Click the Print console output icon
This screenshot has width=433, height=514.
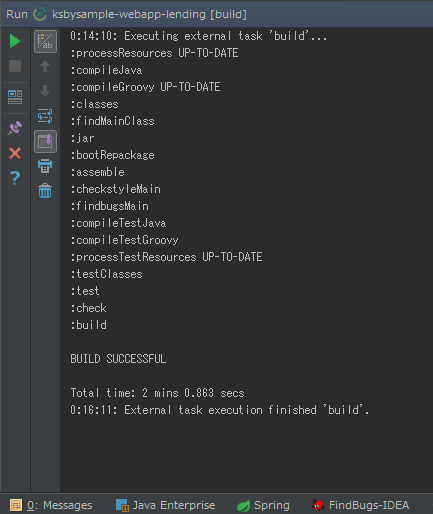45,166
